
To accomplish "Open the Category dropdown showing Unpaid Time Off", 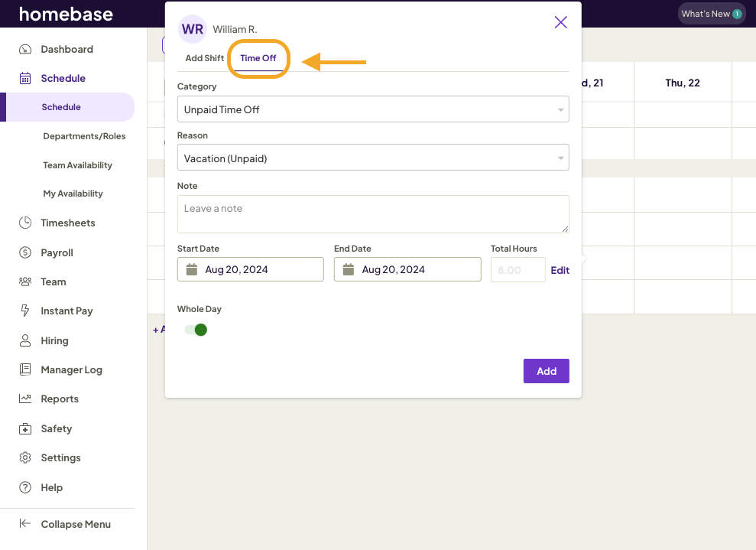I will tap(373, 109).
